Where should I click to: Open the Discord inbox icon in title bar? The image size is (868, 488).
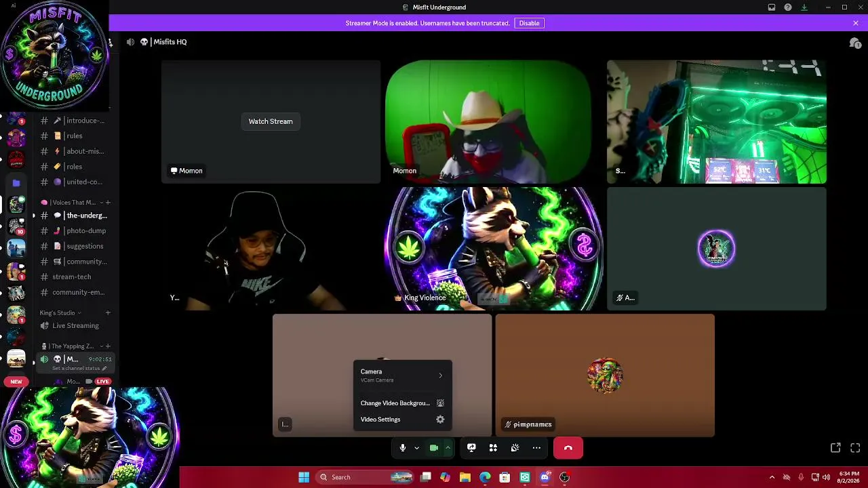(x=772, y=7)
